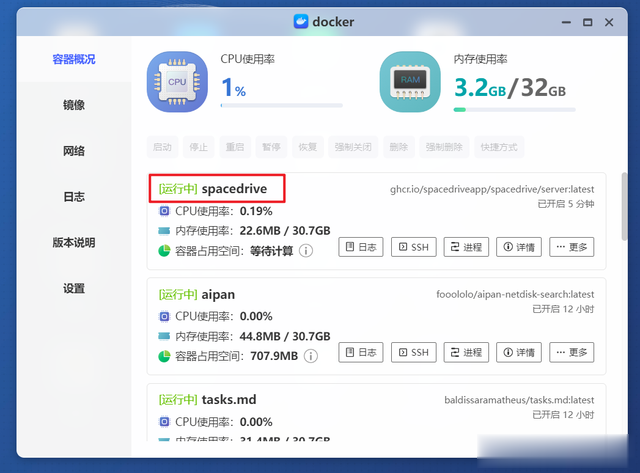Click the overall CPU usage progress bar
This screenshot has width=640, height=473.
[x=282, y=105]
